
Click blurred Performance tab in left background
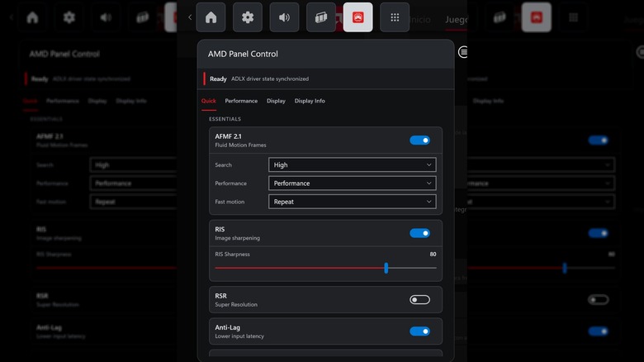click(63, 101)
